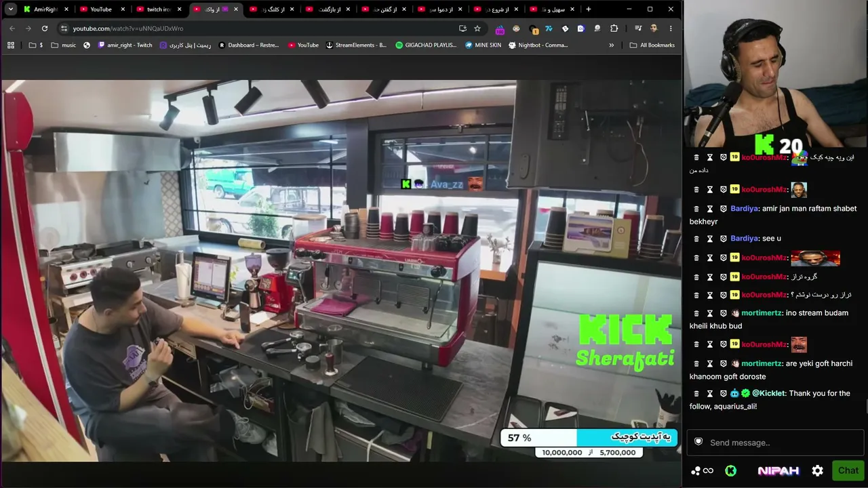View site information icon in address bar

point(64,28)
